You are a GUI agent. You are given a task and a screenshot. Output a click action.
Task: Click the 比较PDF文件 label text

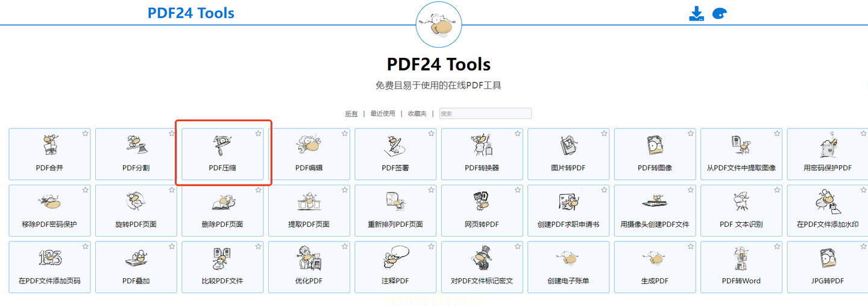(222, 281)
